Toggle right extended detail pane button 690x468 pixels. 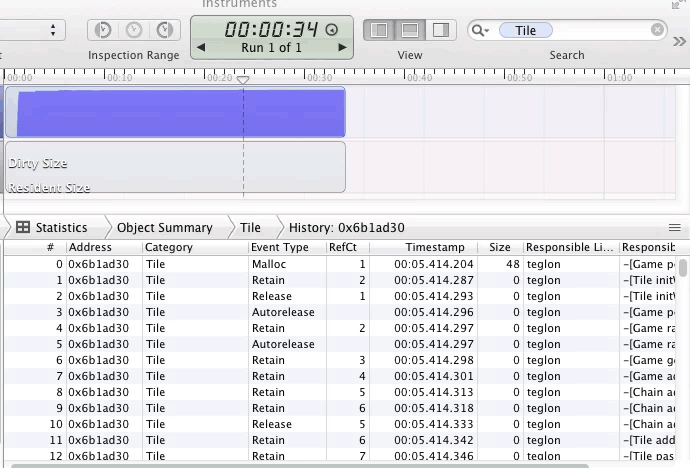[x=441, y=30]
